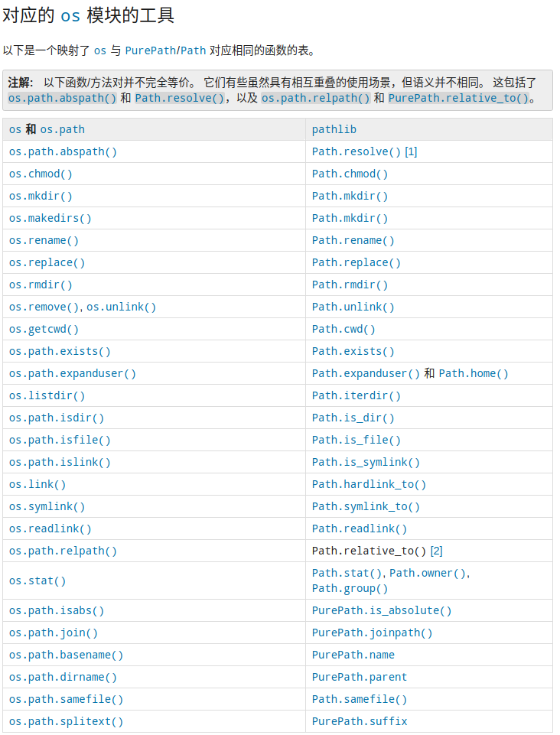Open the os.path.abspath() table link
The width and height of the screenshot is (560, 735).
pyautogui.click(x=63, y=152)
